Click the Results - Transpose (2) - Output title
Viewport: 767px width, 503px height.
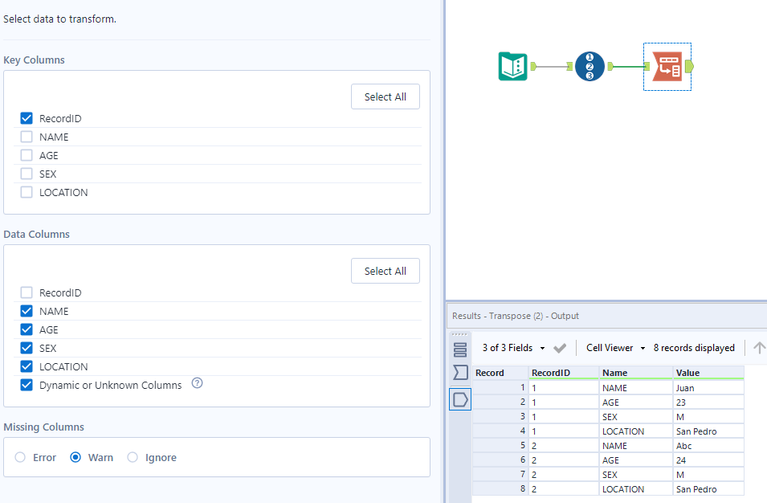[x=515, y=316]
